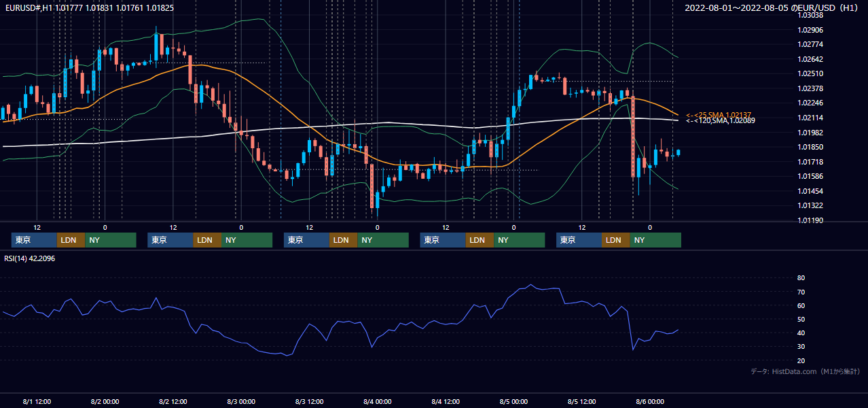This screenshot has width=868, height=408.
Task: Click the last 東京 session box (8/5)
Action: point(579,240)
